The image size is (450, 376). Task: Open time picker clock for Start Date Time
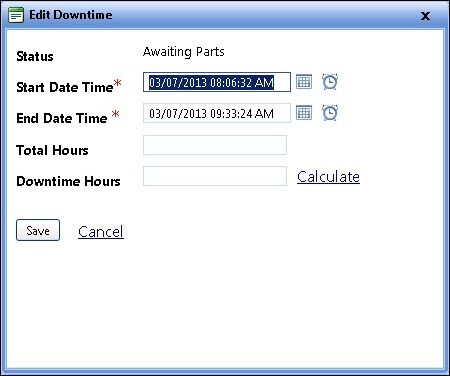click(330, 82)
